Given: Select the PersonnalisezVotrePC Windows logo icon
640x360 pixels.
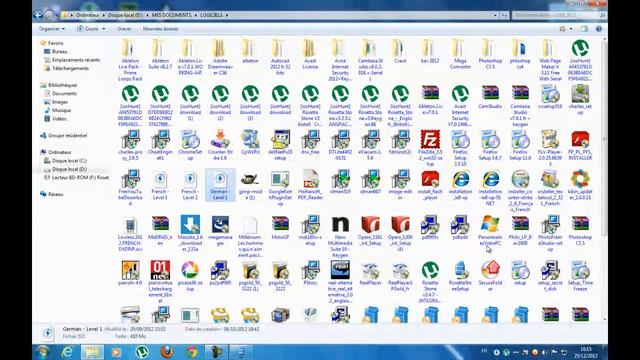Looking at the screenshot, I should pos(490,224).
